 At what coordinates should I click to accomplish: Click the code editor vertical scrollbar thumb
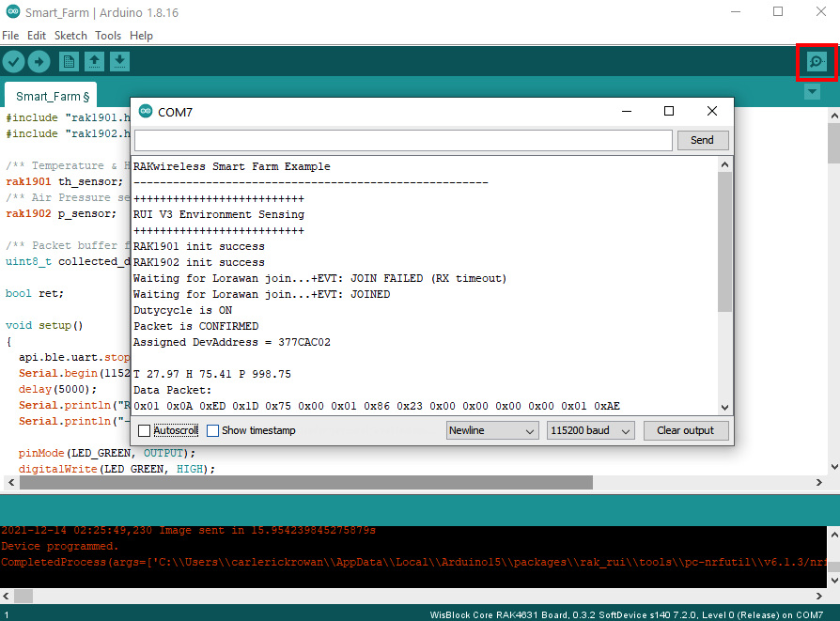pos(834,143)
